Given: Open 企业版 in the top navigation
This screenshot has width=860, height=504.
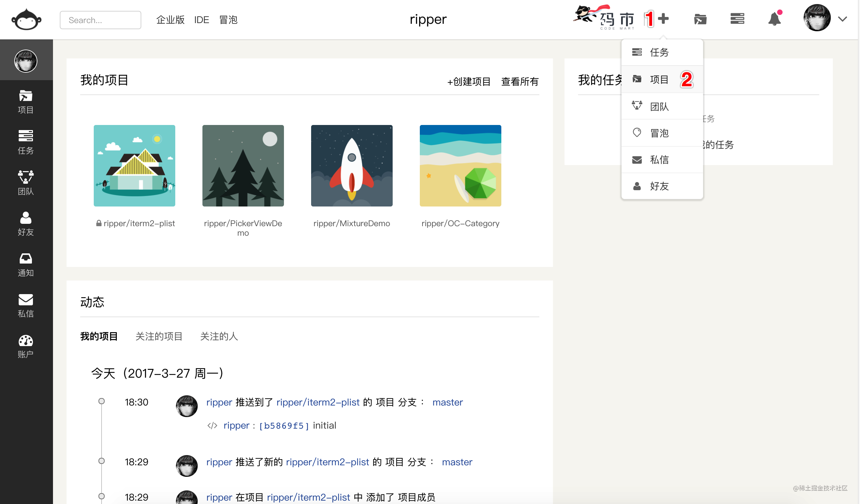Looking at the screenshot, I should click(x=170, y=20).
